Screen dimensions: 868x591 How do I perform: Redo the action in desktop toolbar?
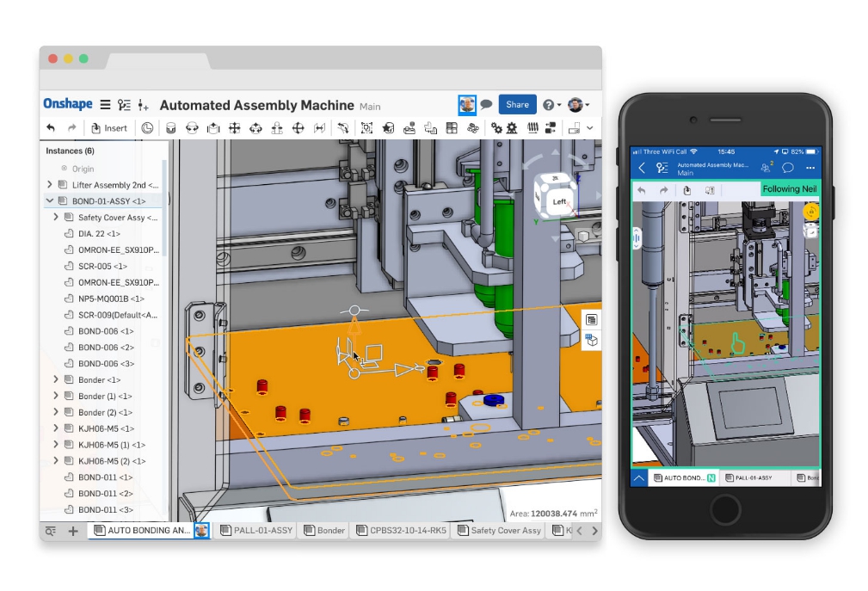pos(72,128)
